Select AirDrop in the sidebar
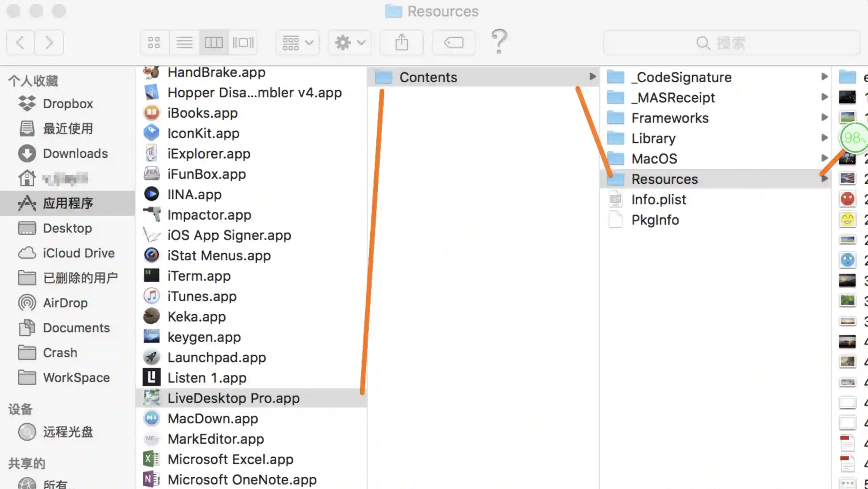Image resolution: width=868 pixels, height=489 pixels. (65, 303)
